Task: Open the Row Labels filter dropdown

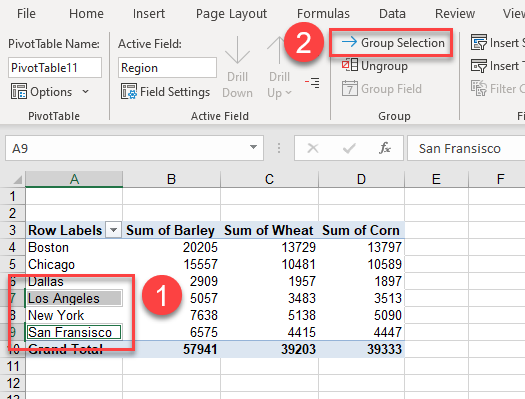Action: pos(114,230)
